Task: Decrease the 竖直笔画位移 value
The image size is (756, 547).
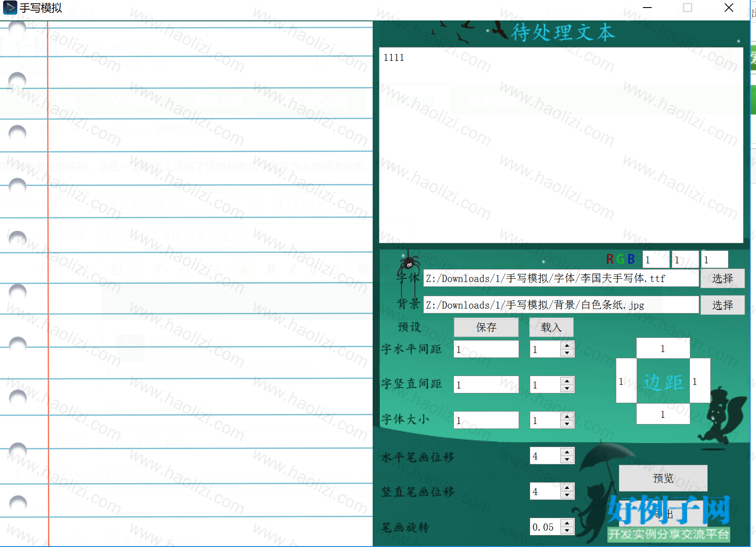Action: click(x=567, y=495)
